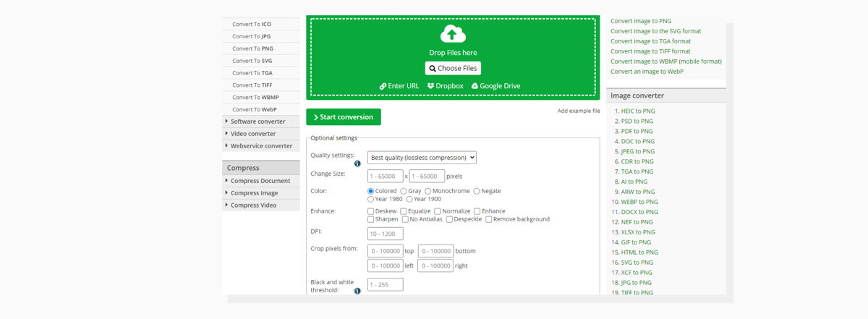
Task: Open Convert an image to WebP
Action: tap(647, 72)
